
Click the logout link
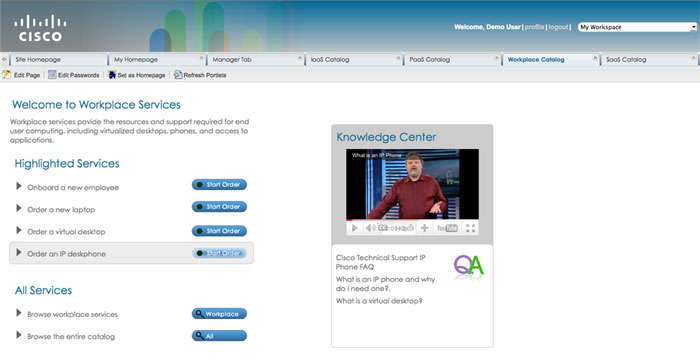click(558, 27)
